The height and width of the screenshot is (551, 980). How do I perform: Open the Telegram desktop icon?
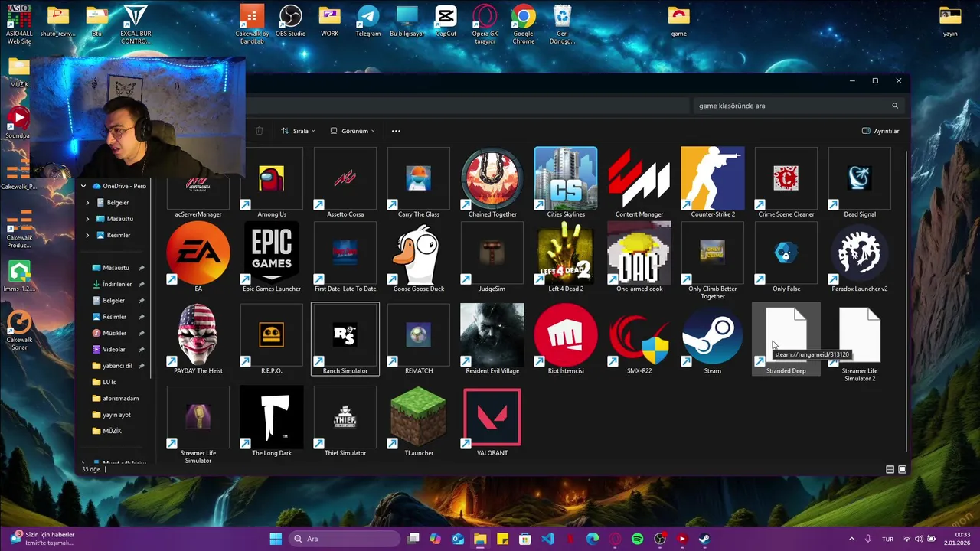click(368, 21)
